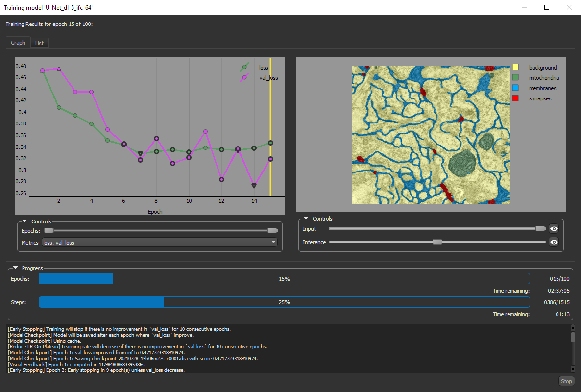This screenshot has height=392, width=581.
Task: Click the green mitochondria class swatch
Action: click(x=515, y=78)
